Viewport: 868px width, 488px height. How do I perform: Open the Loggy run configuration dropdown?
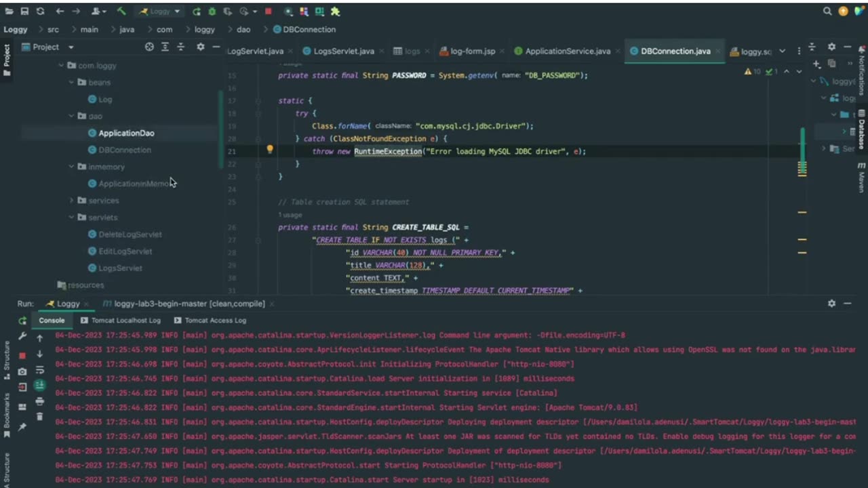pos(160,12)
